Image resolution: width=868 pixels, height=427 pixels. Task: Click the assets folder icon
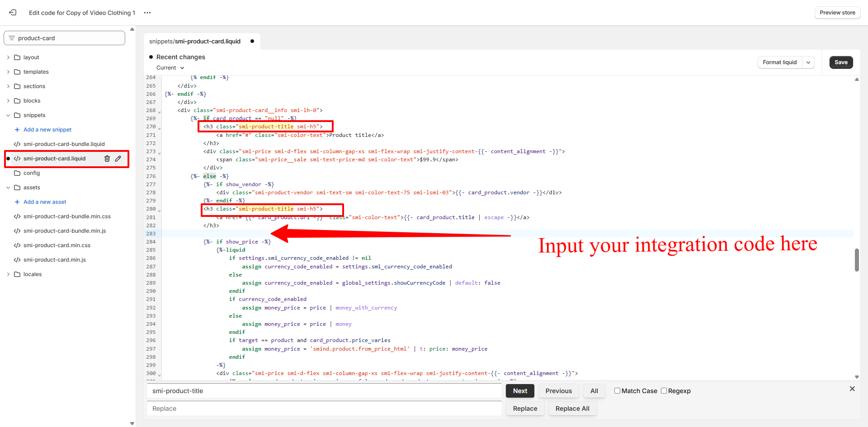17,188
